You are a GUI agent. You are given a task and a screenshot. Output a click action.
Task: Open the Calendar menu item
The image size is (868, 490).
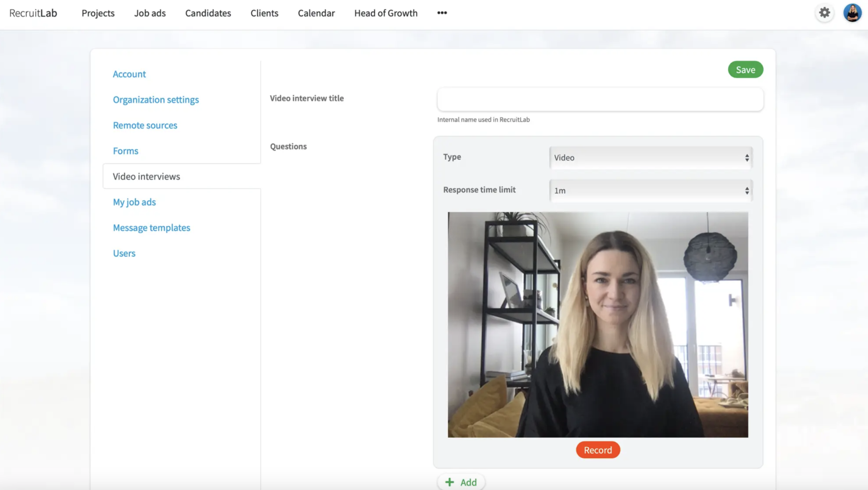coord(316,13)
